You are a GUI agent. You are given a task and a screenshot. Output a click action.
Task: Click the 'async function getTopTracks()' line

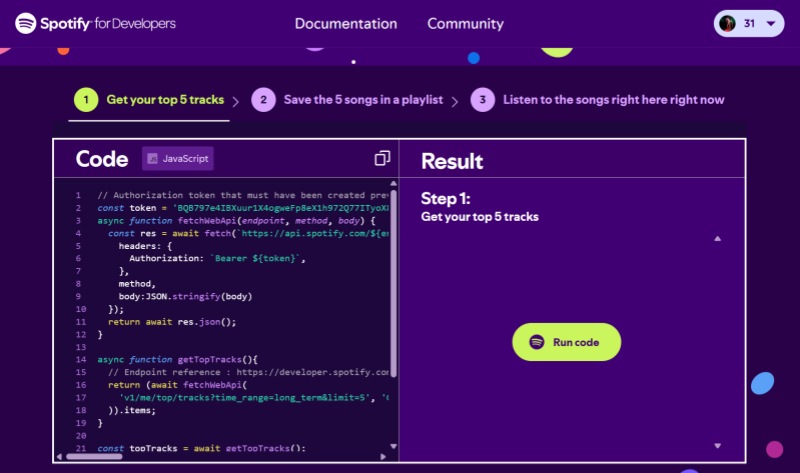[178, 359]
